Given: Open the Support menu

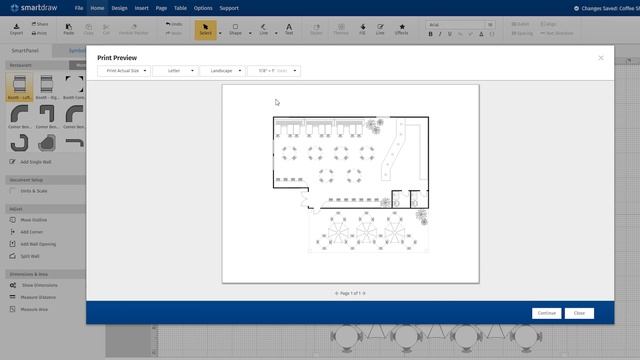Looking at the screenshot, I should pyautogui.click(x=229, y=8).
